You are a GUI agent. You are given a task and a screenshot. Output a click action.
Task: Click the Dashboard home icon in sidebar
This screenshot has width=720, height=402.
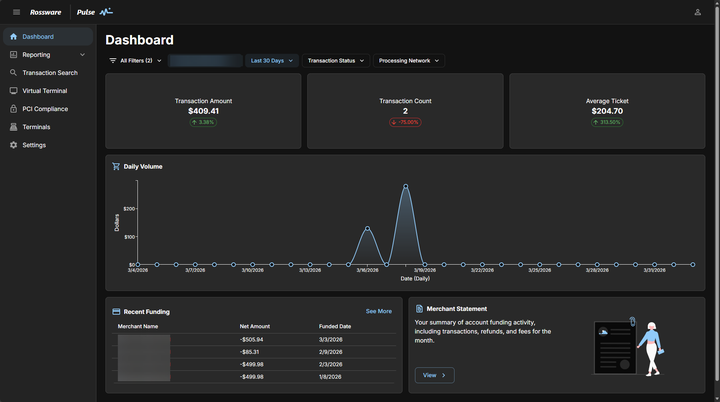(13, 37)
